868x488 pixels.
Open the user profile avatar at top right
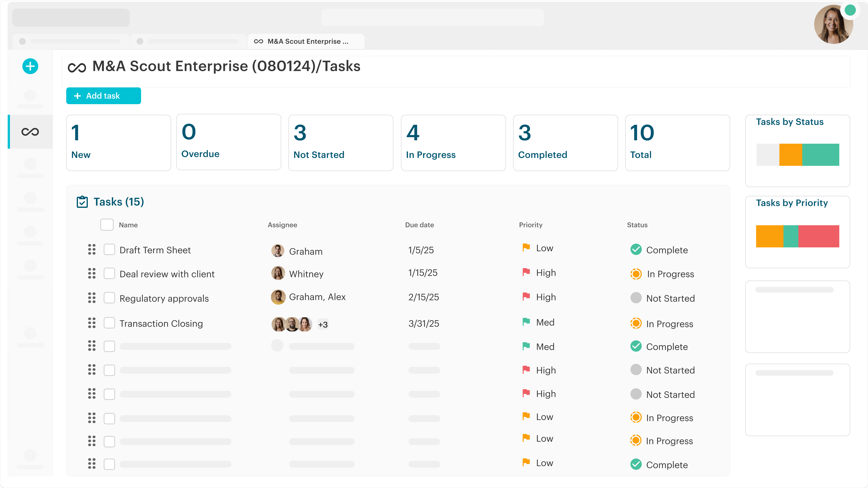833,25
